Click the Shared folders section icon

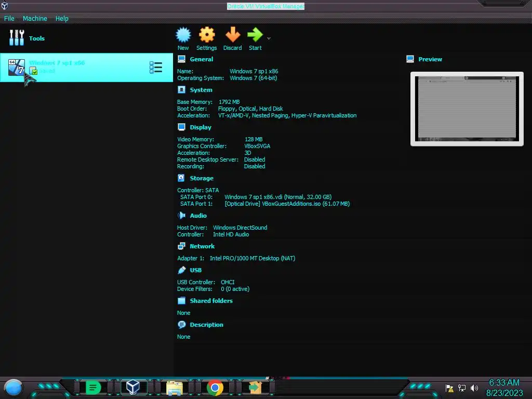click(181, 301)
